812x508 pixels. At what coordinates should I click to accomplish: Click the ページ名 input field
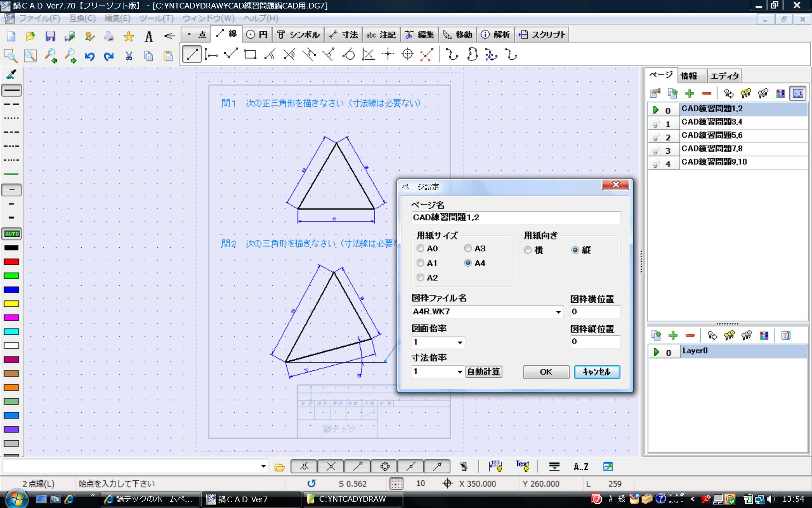(516, 218)
